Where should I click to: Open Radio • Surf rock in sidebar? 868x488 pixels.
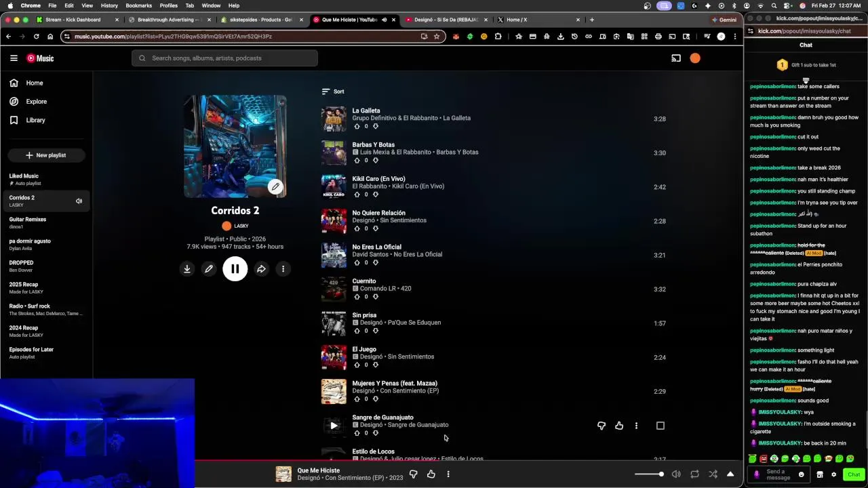[46, 309]
